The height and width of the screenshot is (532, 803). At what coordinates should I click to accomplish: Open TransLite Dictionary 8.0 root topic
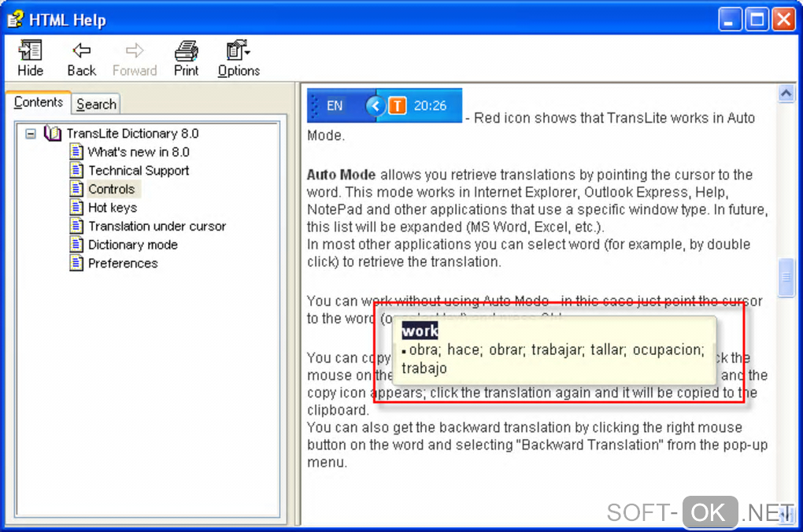tap(132, 134)
